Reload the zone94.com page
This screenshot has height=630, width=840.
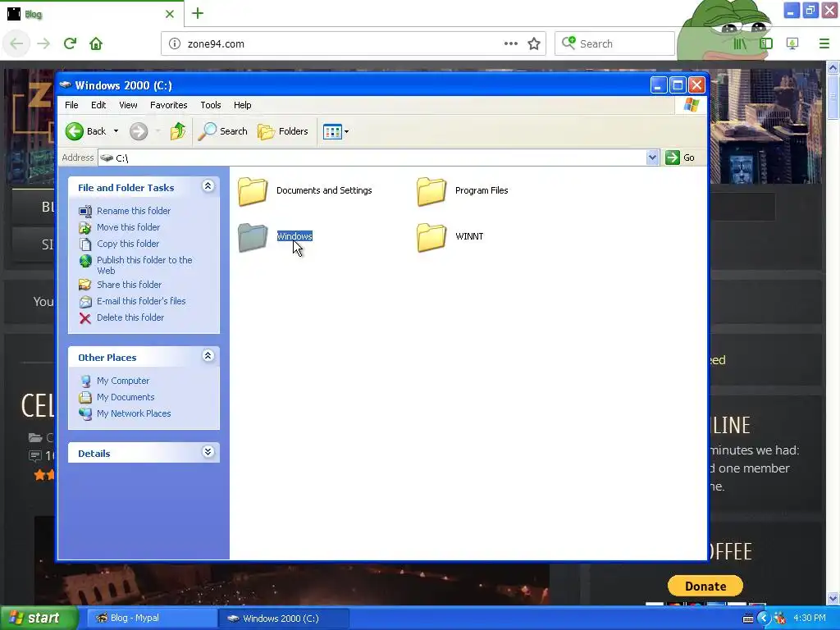pos(70,43)
